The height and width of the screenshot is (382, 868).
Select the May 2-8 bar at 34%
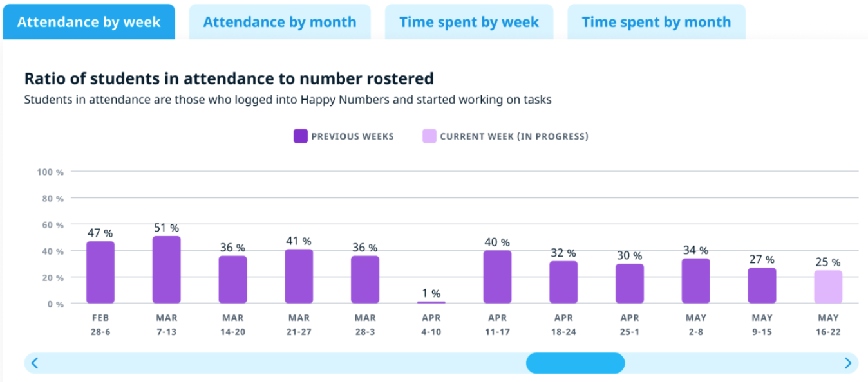pos(696,281)
